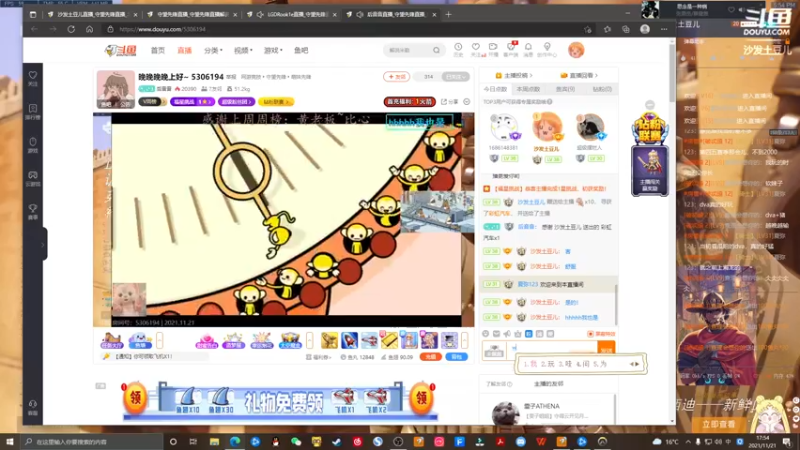Image resolution: width=800 pixels, height=450 pixels.
Task: Click the 任务大厅 task hall gift icon
Action: pyautogui.click(x=111, y=340)
